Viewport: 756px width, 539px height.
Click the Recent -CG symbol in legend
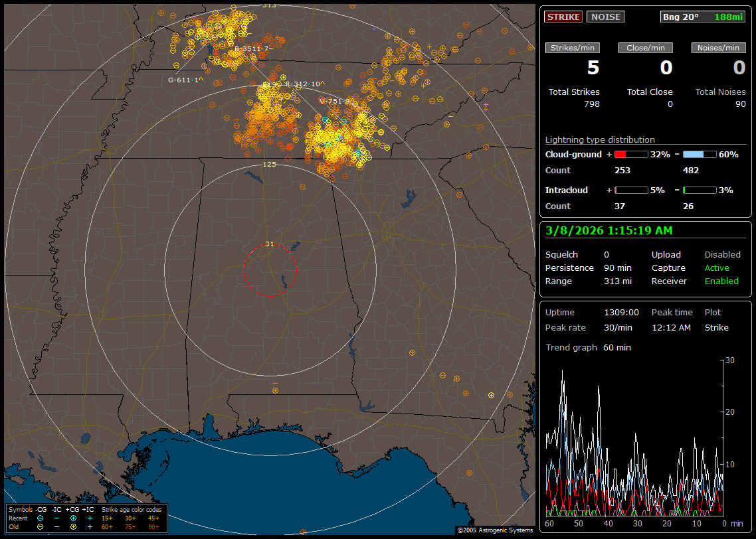pos(41,518)
